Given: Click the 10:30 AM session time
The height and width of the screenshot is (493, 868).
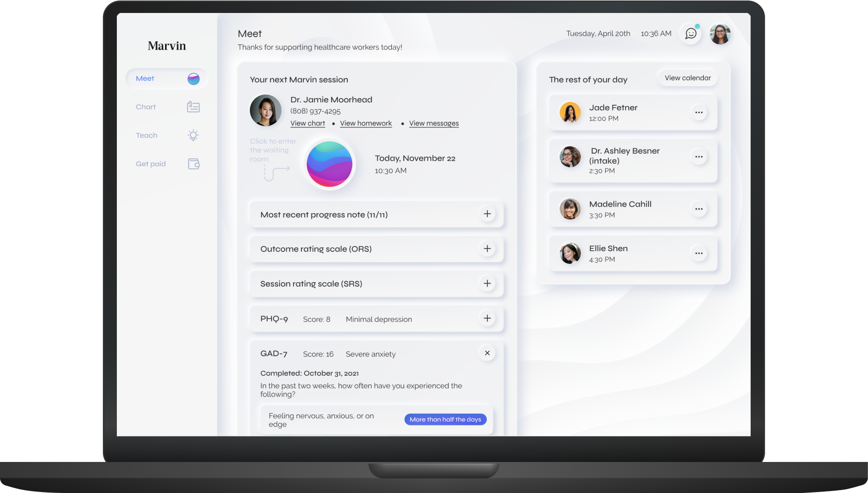Looking at the screenshot, I should pyautogui.click(x=390, y=171).
